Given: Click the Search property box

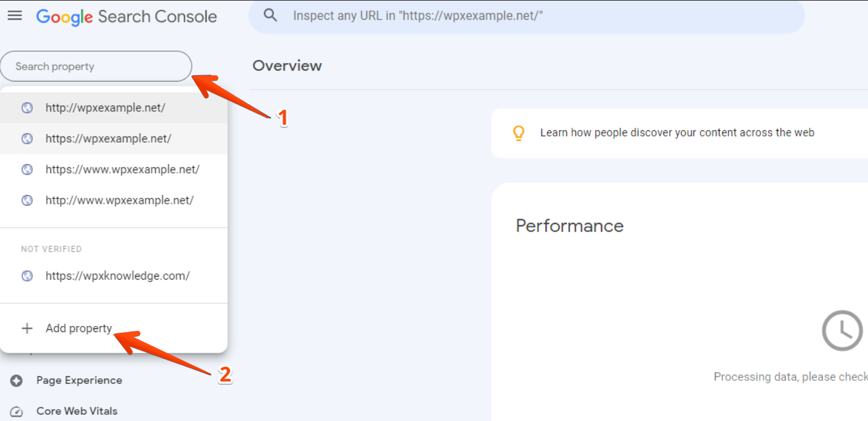Looking at the screenshot, I should click(x=96, y=66).
